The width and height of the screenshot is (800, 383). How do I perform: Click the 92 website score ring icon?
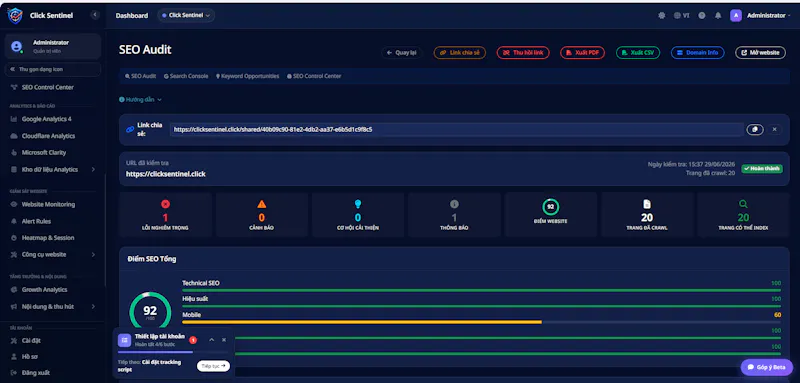tap(551, 207)
